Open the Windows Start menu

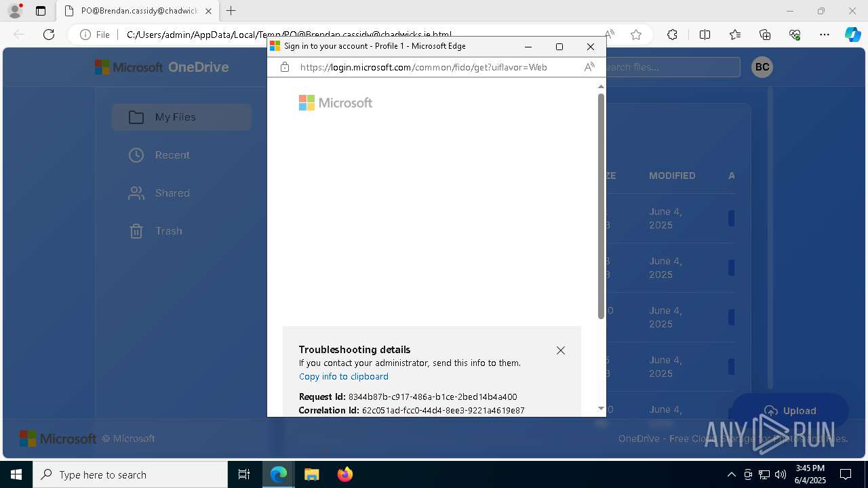[x=16, y=474]
